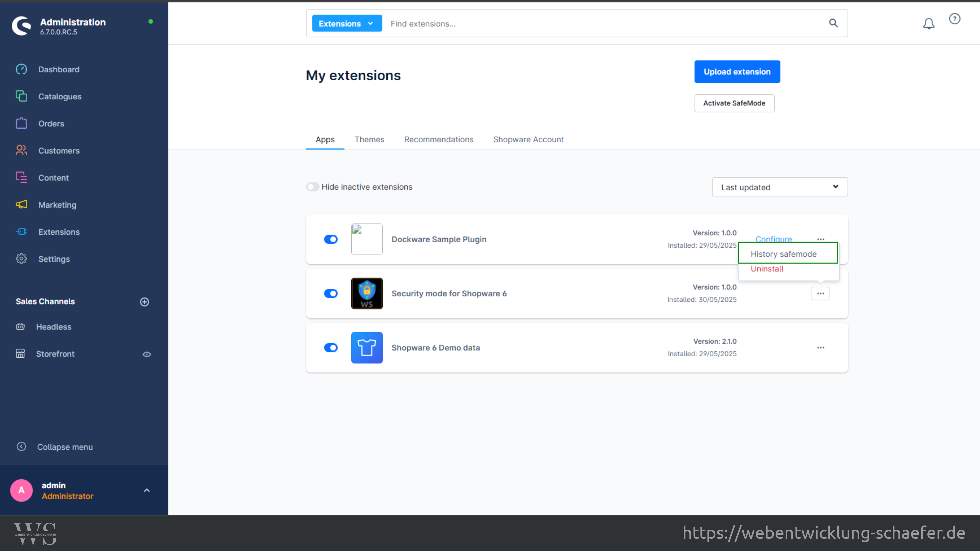Deactivate Dockware Sample Plugin toggle

pos(330,239)
